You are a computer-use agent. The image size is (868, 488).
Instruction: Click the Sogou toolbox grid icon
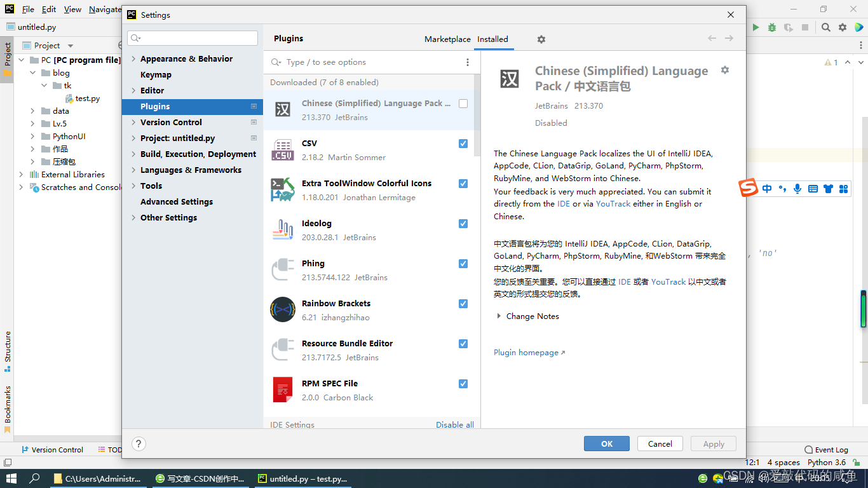tap(843, 189)
